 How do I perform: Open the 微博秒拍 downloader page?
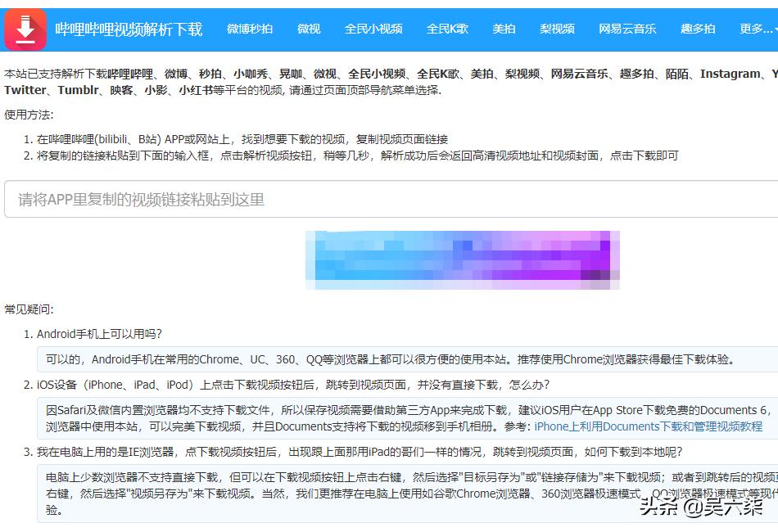click(x=248, y=28)
